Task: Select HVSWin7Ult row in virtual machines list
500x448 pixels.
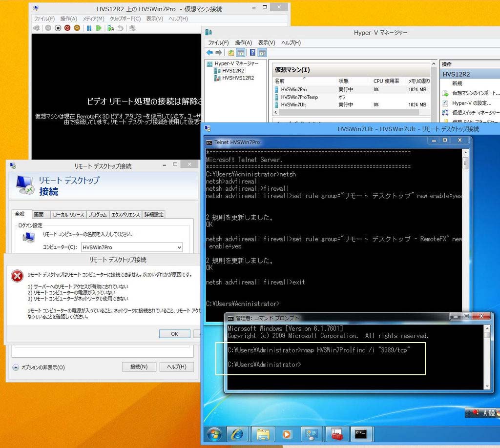Action: [x=352, y=104]
